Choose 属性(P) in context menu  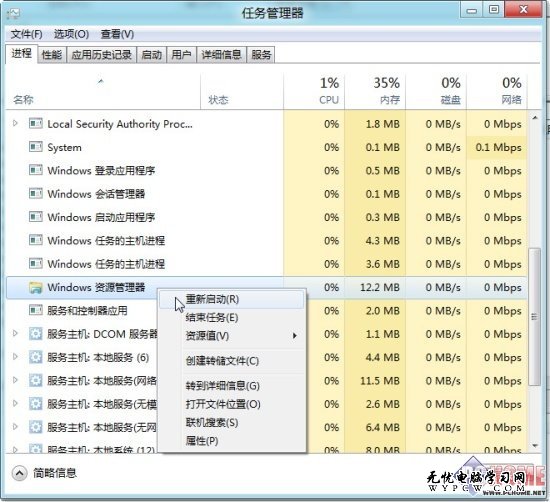[x=232, y=441]
